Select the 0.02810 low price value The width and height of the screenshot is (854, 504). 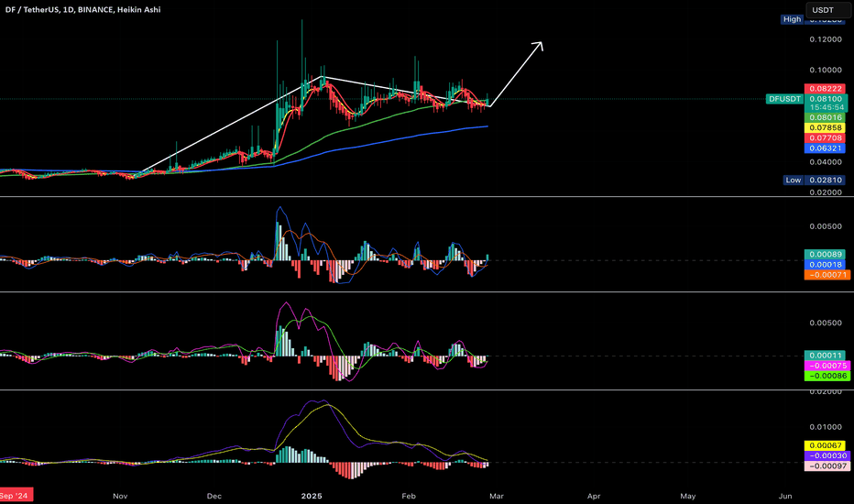826,180
